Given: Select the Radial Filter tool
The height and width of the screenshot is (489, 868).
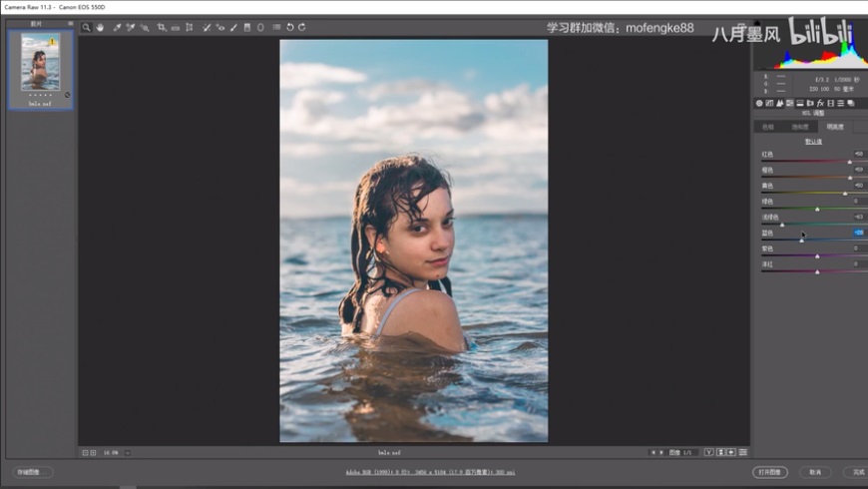Looking at the screenshot, I should click(260, 27).
